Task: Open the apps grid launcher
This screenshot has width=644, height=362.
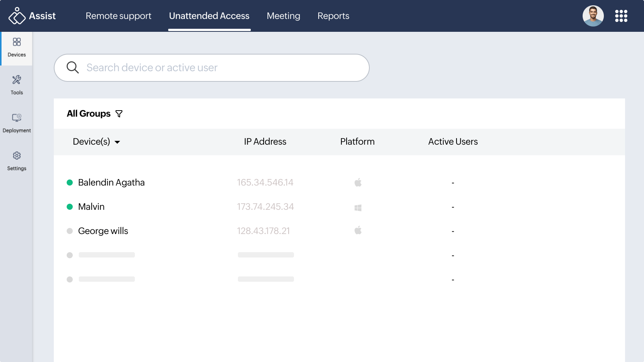Action: click(621, 16)
